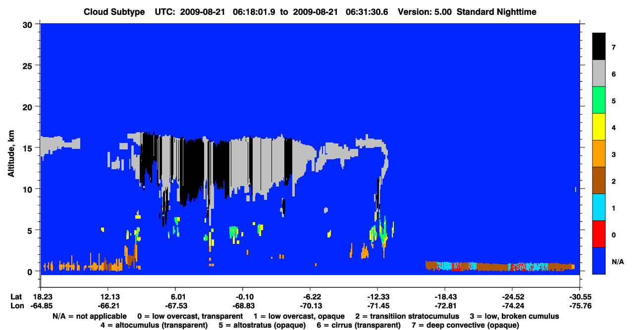Click the cyan color swatch labeled 1
Image resolution: width=644 pixels, height=330 pixels.
599,207
